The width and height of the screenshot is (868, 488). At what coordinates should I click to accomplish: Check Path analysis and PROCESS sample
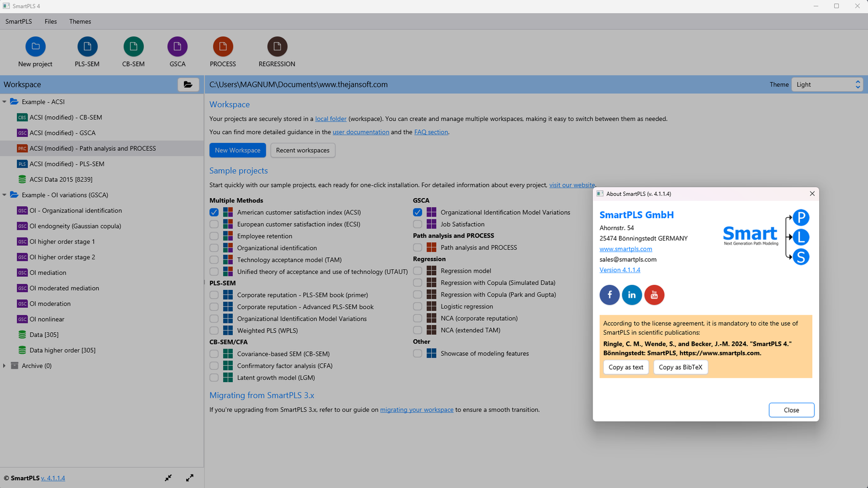coord(418,248)
